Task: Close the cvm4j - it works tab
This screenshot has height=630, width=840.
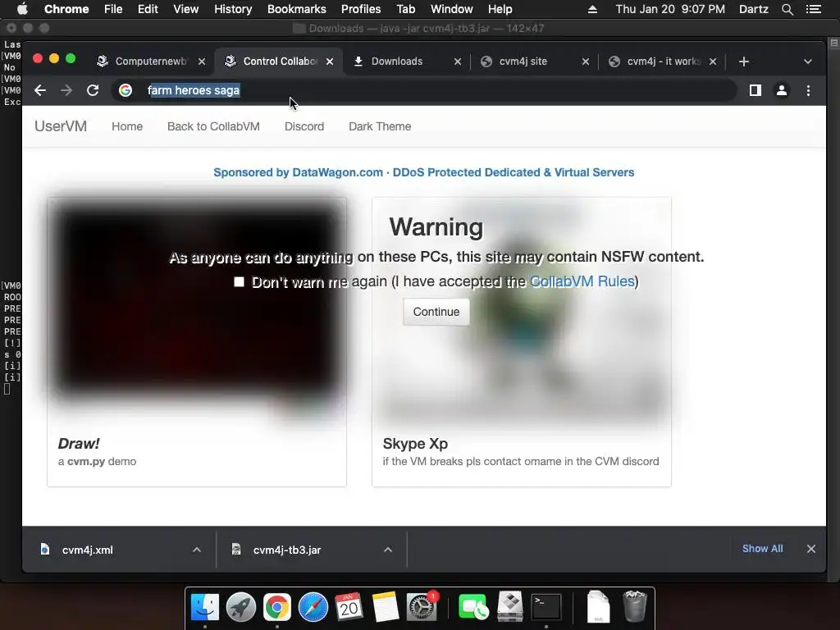Action: (713, 62)
